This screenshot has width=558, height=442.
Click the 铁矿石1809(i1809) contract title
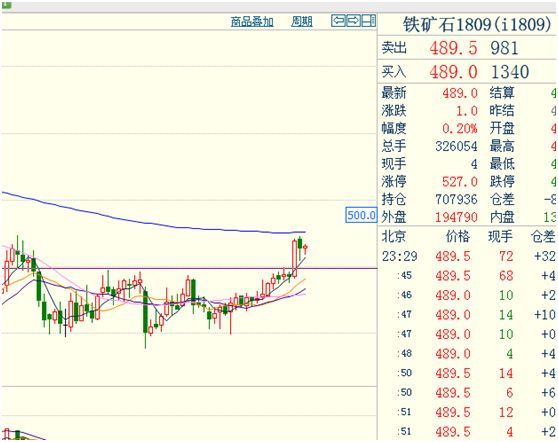click(477, 25)
